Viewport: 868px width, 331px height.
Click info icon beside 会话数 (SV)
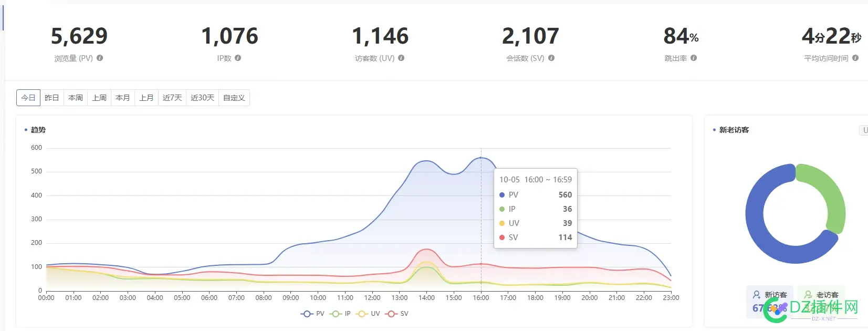click(551, 58)
